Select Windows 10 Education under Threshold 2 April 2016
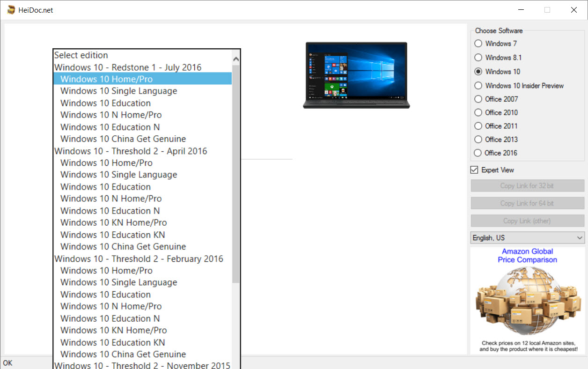 [x=143, y=187]
